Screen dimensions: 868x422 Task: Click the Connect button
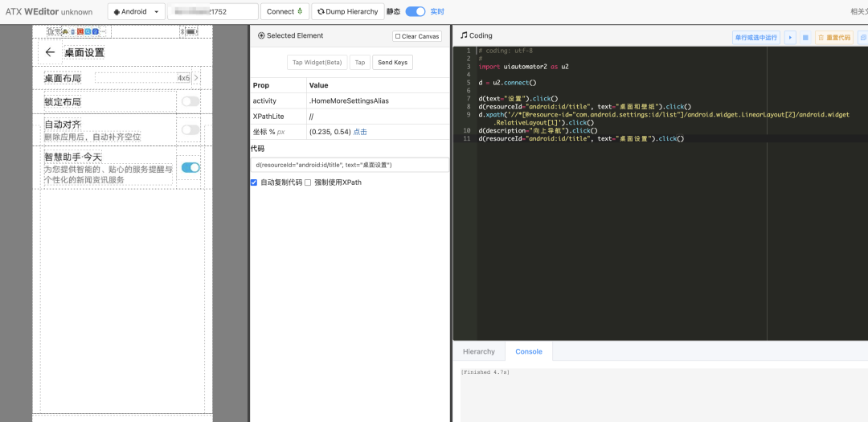285,12
